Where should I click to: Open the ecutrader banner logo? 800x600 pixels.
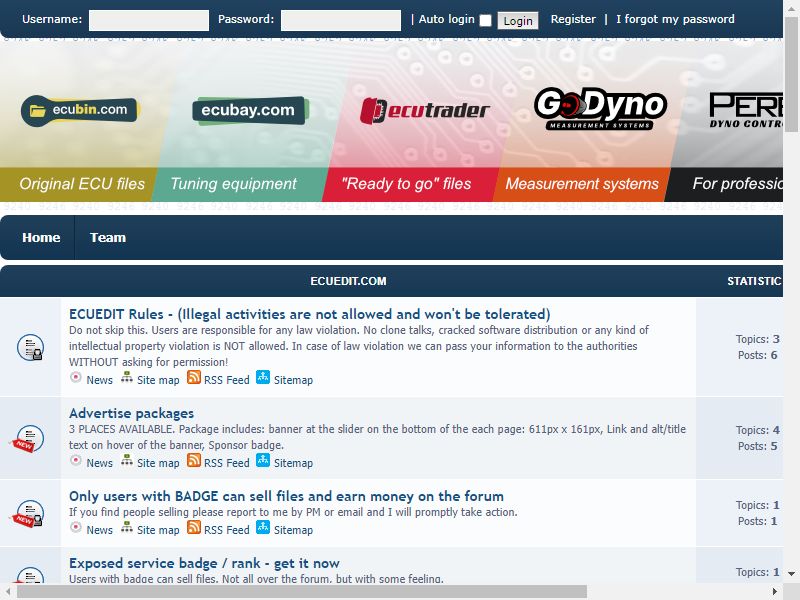point(424,110)
